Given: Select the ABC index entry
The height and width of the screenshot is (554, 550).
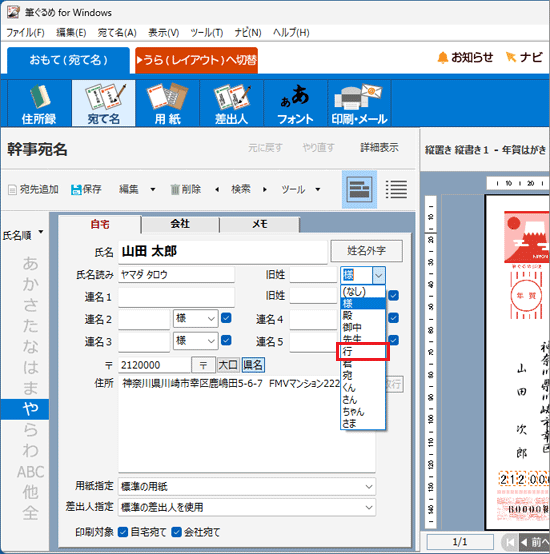Looking at the screenshot, I should tap(30, 472).
